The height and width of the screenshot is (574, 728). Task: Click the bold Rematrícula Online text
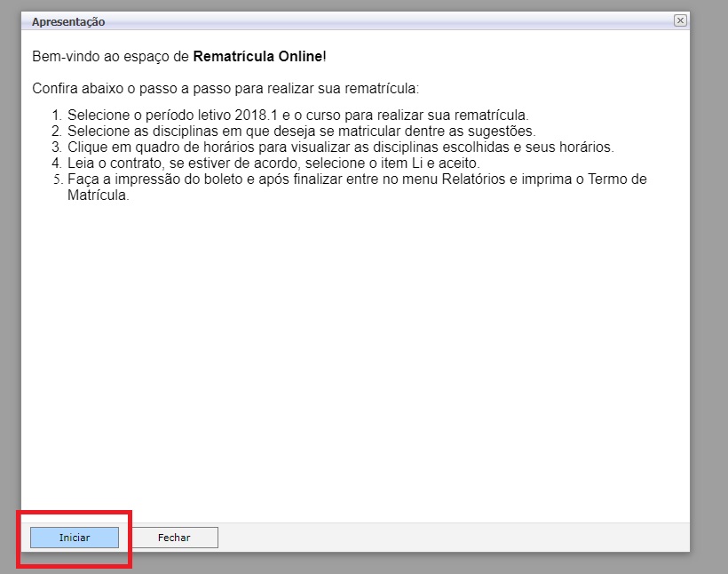(x=257, y=57)
